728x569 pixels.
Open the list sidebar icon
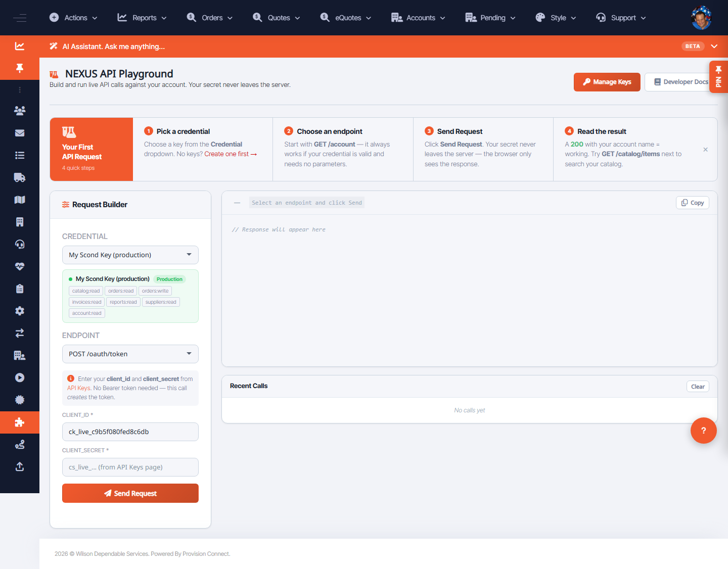(x=20, y=155)
